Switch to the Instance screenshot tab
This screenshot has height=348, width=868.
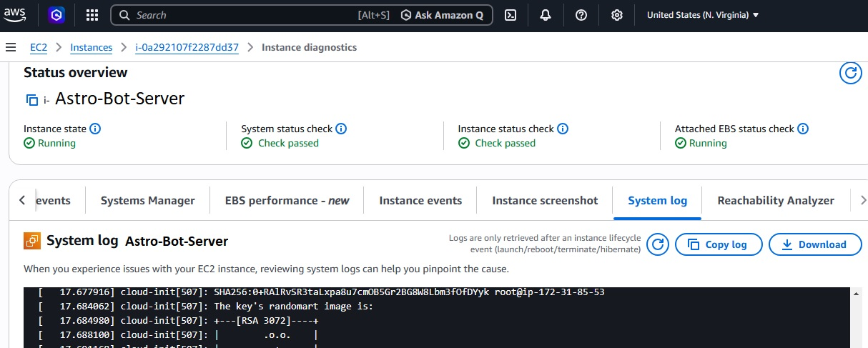[545, 201]
